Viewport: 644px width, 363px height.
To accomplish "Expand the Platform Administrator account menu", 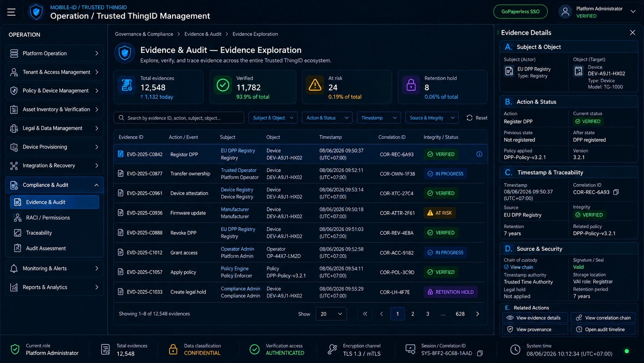I will [633, 12].
